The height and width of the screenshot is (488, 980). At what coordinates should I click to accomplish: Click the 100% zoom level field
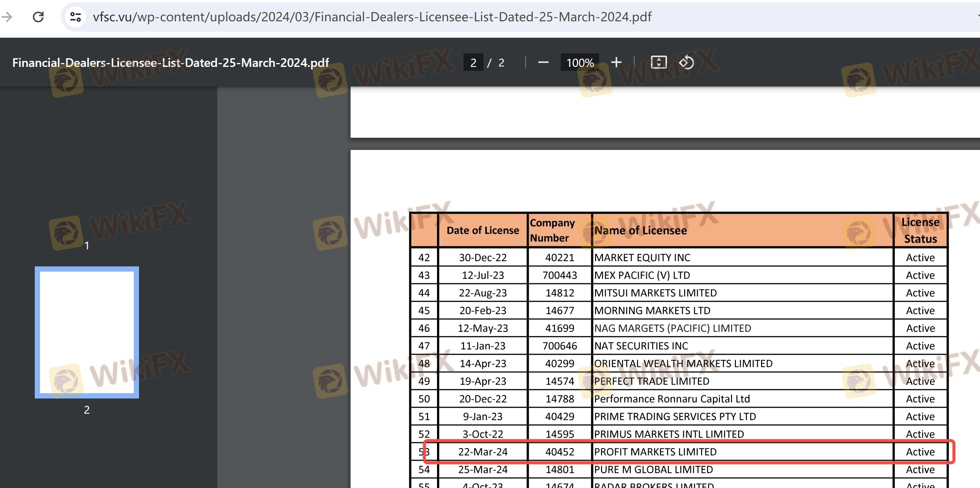pos(579,63)
